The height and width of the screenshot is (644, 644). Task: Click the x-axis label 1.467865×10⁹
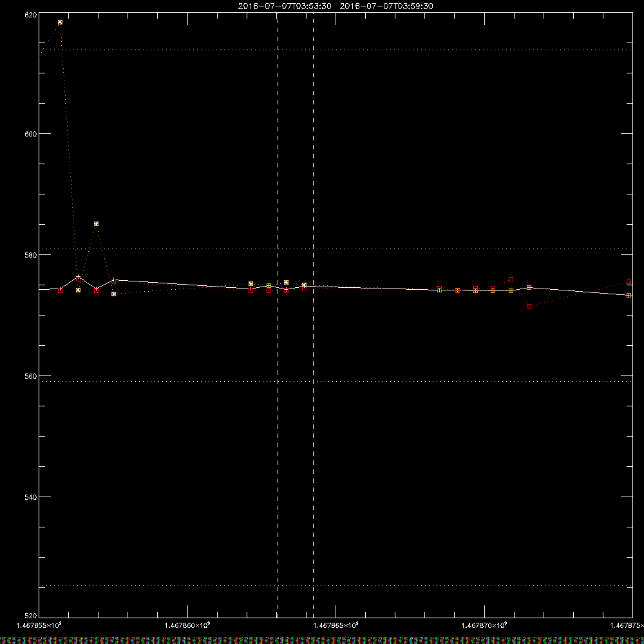(336, 625)
